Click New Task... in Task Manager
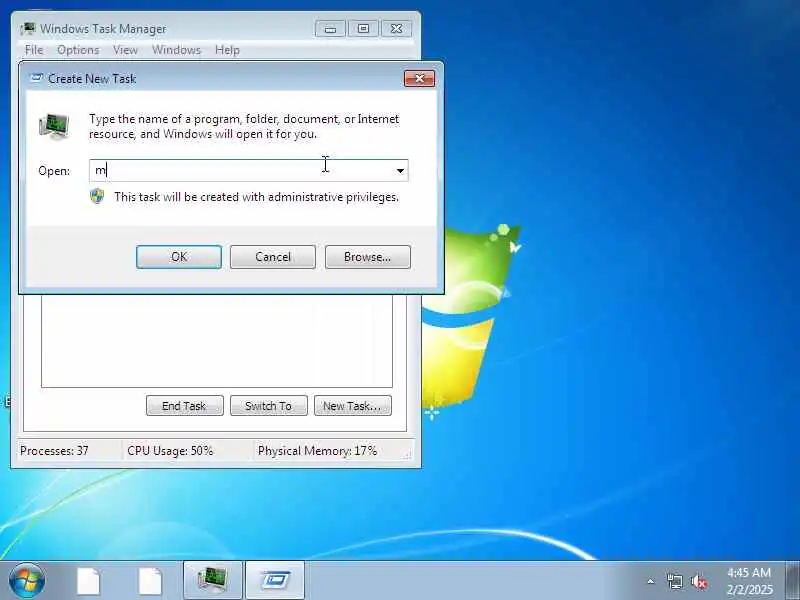 coord(352,406)
